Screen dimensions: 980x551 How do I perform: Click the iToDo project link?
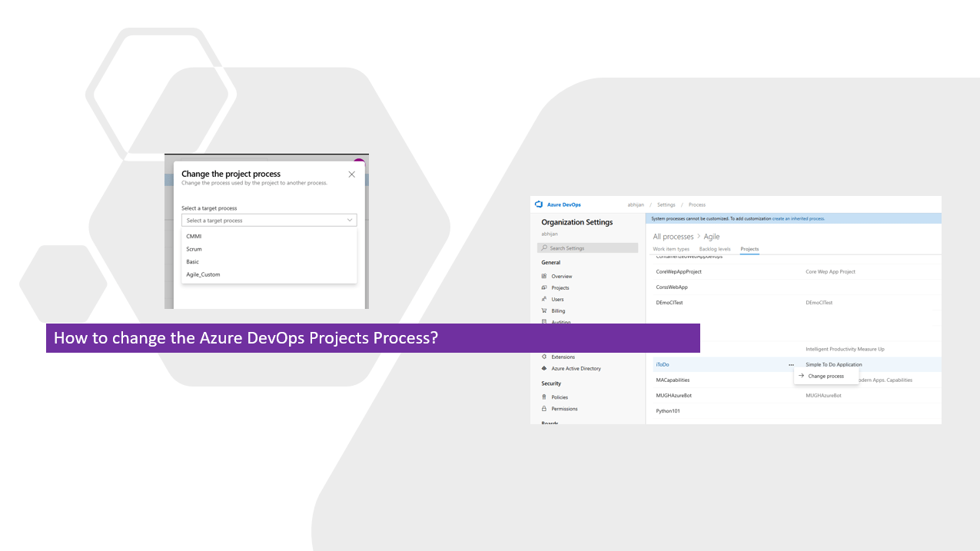point(662,364)
